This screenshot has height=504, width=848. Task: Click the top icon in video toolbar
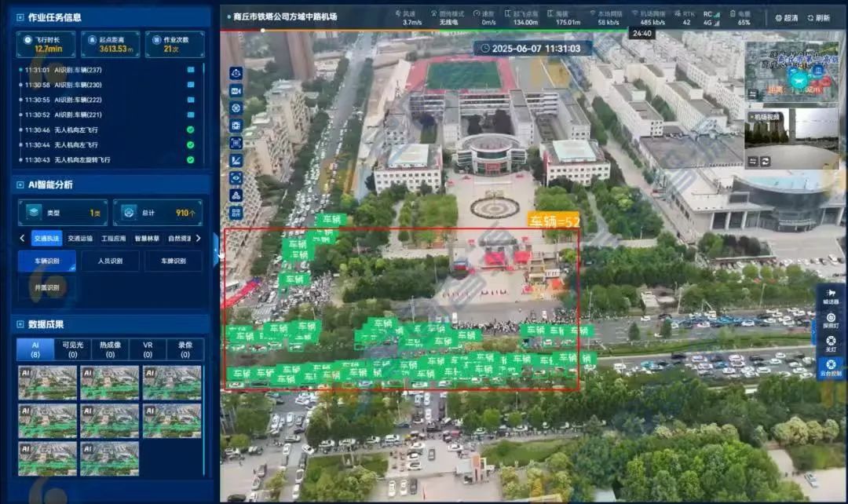click(x=236, y=73)
